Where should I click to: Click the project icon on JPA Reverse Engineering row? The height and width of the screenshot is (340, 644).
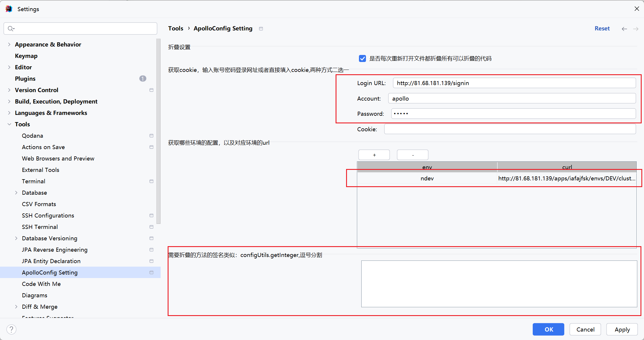151,250
